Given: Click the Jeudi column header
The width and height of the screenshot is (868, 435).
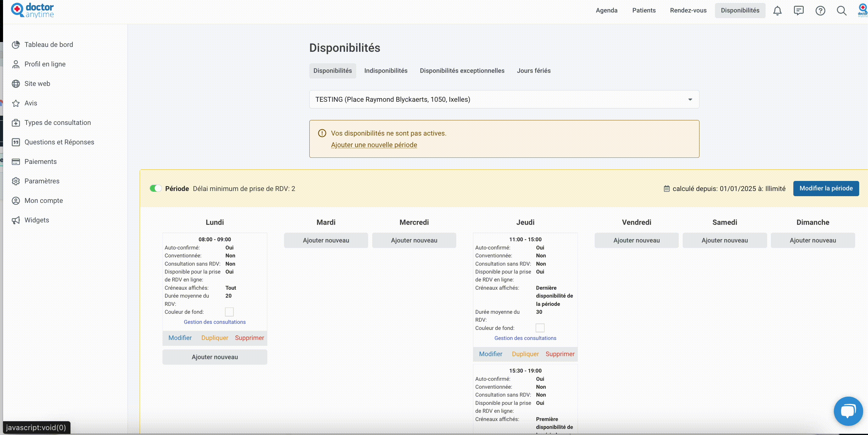Looking at the screenshot, I should (x=525, y=222).
